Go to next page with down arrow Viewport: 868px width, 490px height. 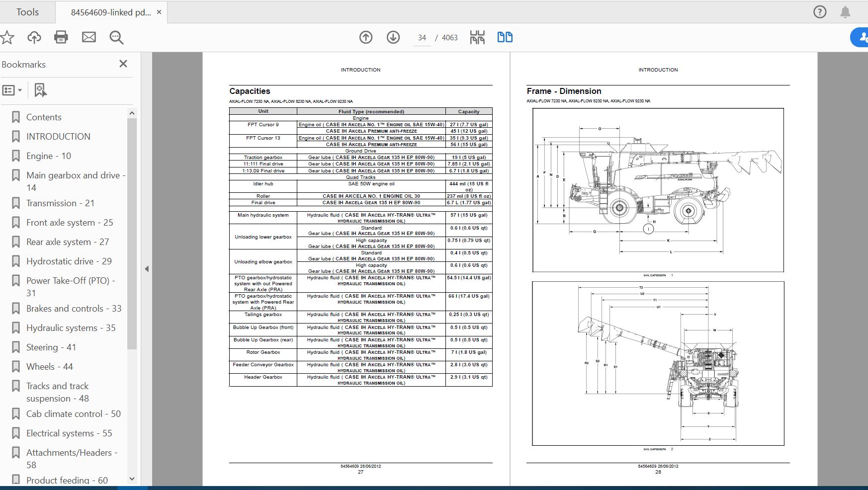pos(393,37)
